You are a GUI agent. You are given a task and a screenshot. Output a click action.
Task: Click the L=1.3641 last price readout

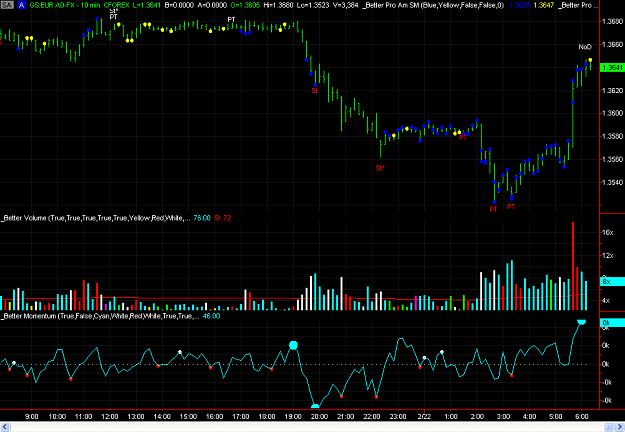(146, 5)
